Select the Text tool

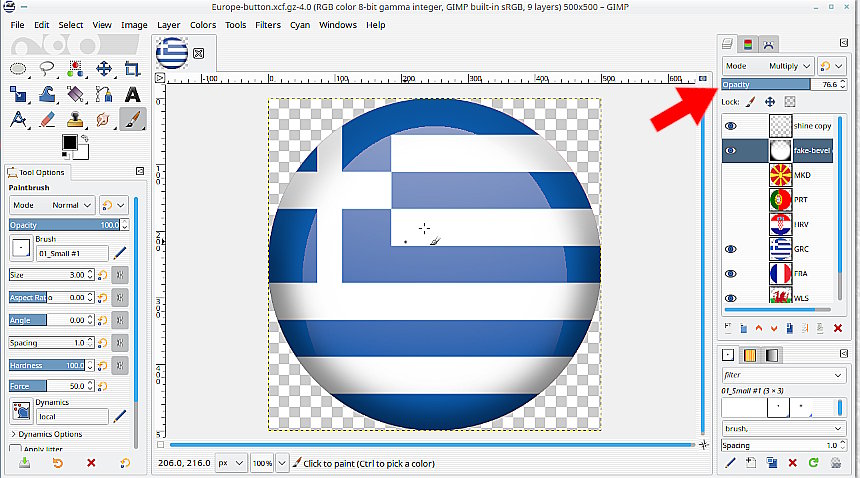click(132, 94)
